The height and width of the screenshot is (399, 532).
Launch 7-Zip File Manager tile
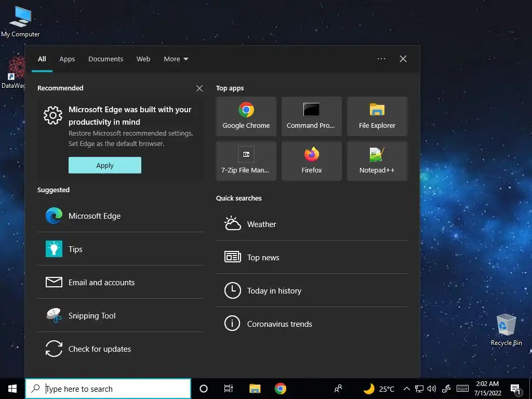(x=246, y=161)
